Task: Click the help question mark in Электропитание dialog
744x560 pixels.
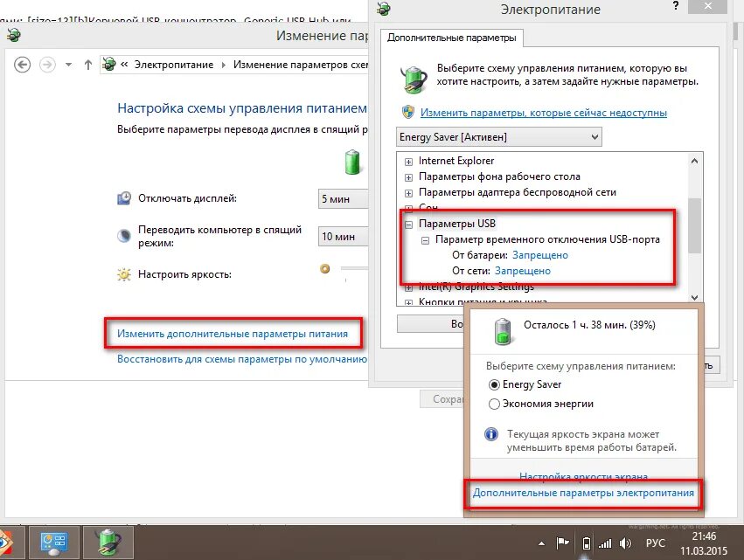Action: pyautogui.click(x=676, y=6)
